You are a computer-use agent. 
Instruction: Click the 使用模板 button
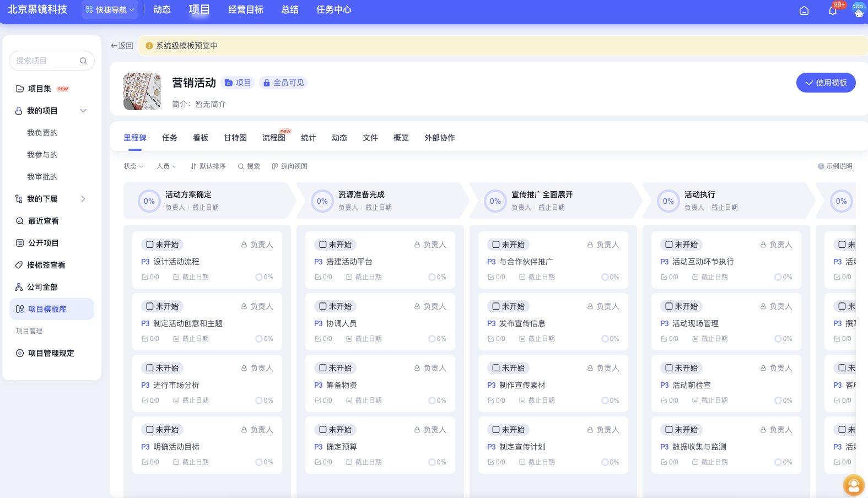[x=826, y=83]
